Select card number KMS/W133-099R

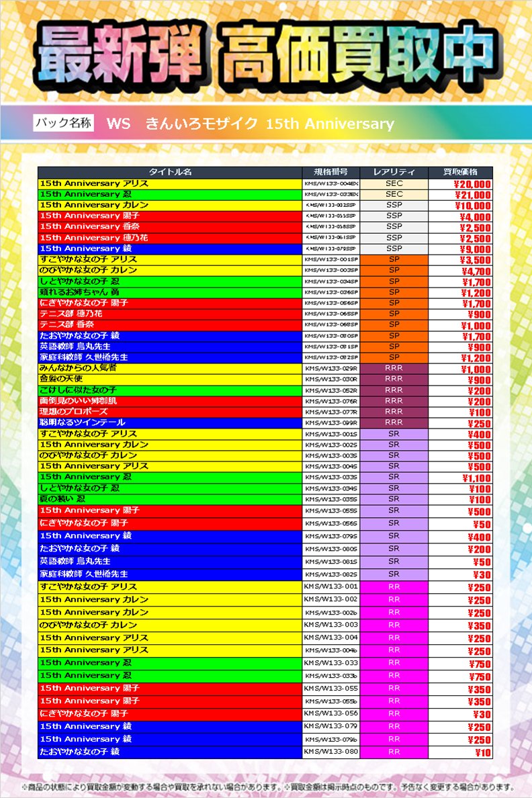331,423
